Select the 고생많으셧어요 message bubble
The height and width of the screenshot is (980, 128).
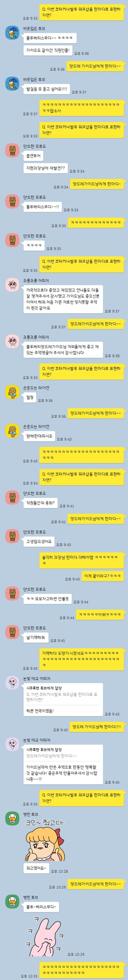tap(39, 542)
